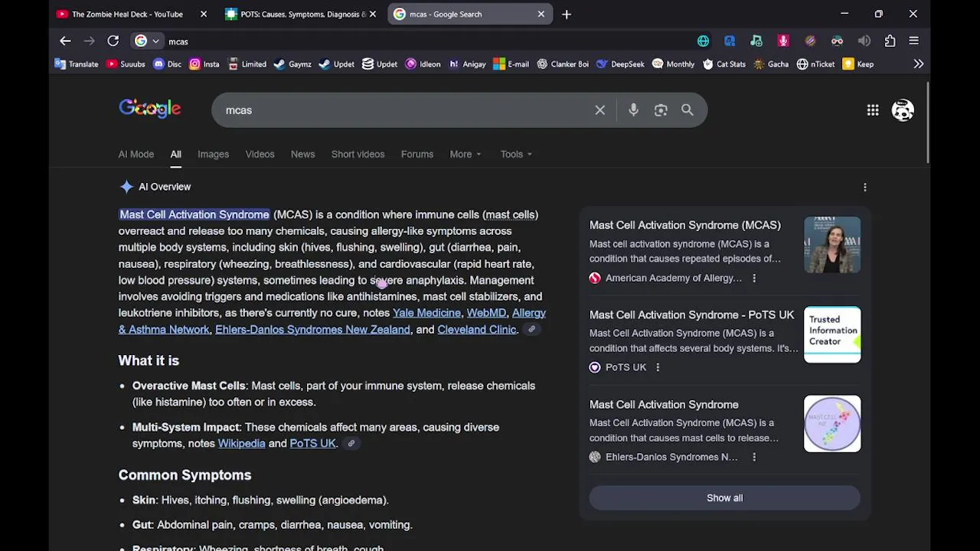
Task: Open the Gaymz Steam bookmark
Action: [292, 64]
